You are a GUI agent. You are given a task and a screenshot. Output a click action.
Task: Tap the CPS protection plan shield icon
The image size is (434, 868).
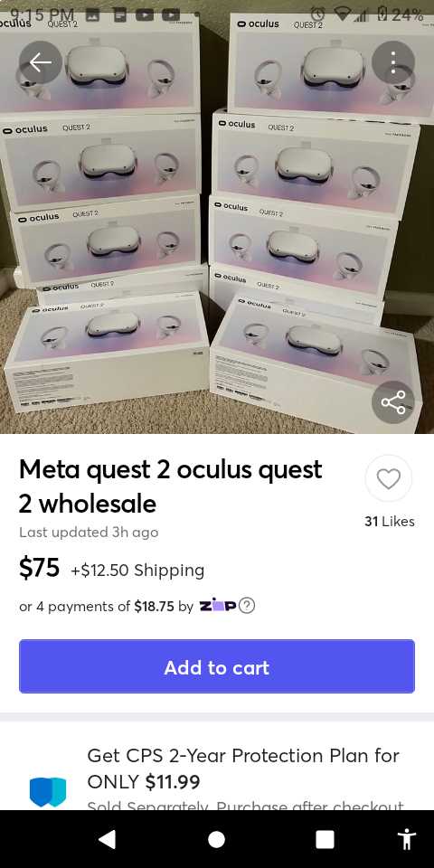pyautogui.click(x=48, y=792)
